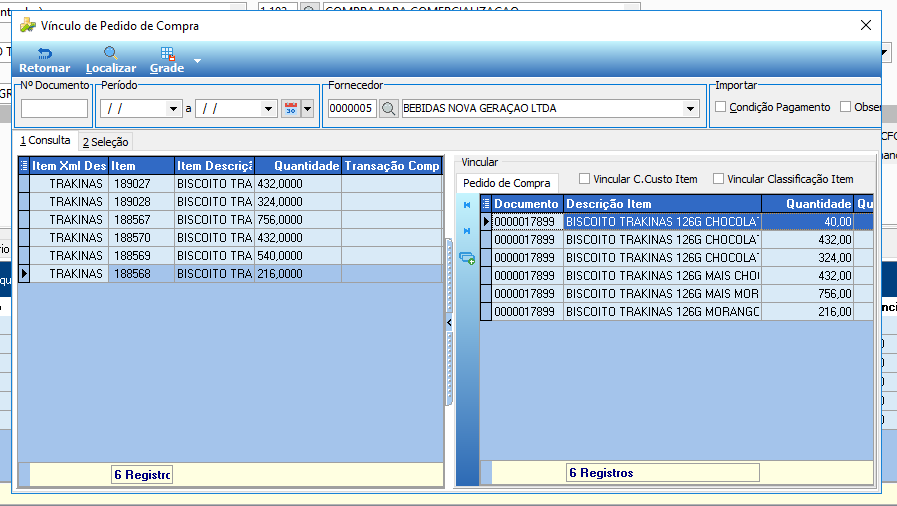Screen dimensions: 897x506
Task: Select item cell 188570
Action: (141, 238)
